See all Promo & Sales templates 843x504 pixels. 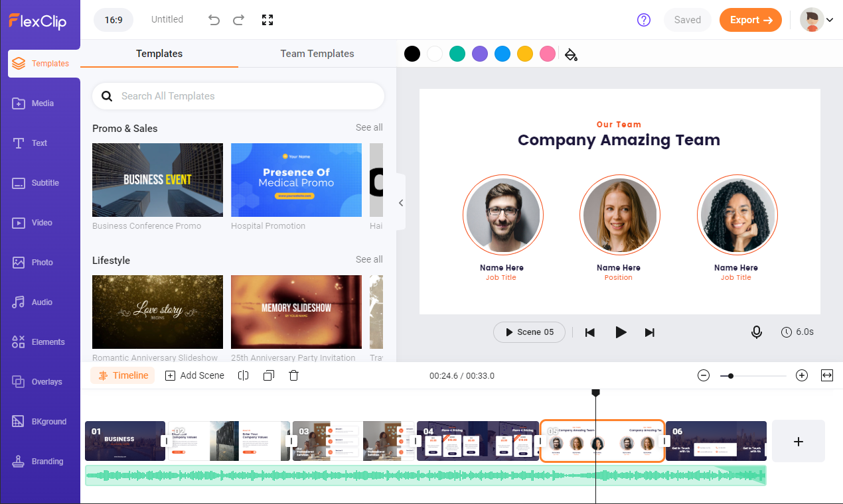368,127
